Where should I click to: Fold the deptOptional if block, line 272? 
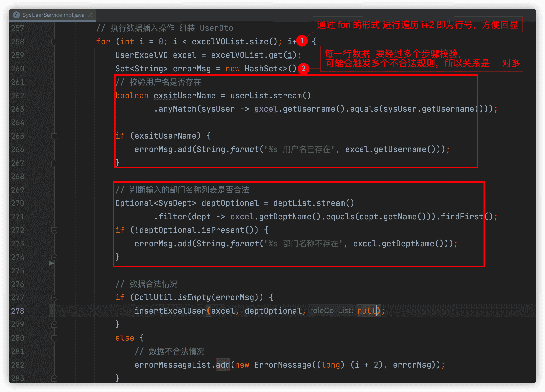(x=54, y=230)
